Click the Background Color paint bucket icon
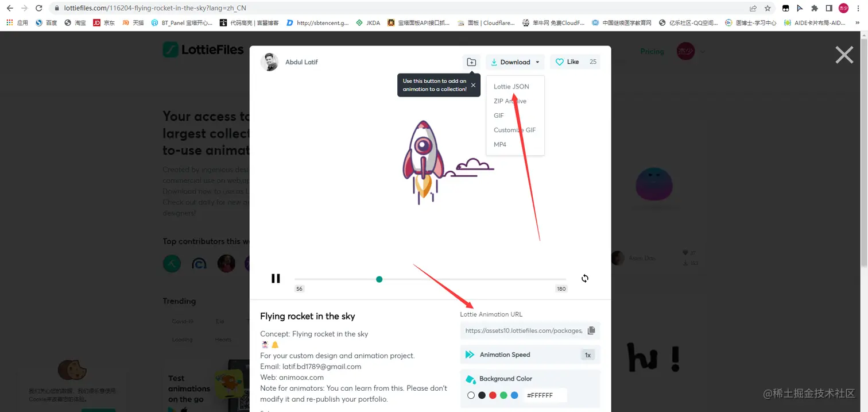This screenshot has height=412, width=868. point(470,379)
